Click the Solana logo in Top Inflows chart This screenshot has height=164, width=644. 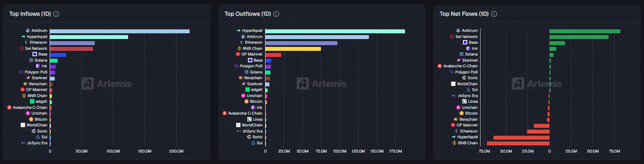31,60
